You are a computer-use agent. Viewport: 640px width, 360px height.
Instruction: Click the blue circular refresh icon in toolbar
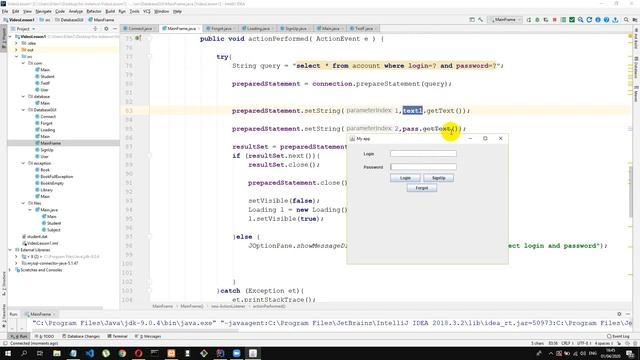[589, 20]
